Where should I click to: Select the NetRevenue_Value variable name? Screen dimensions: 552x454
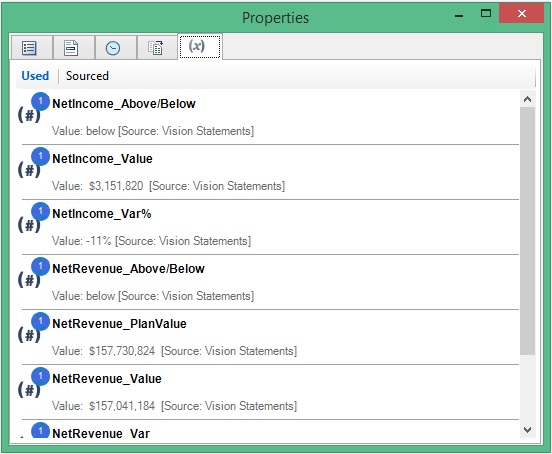point(107,379)
